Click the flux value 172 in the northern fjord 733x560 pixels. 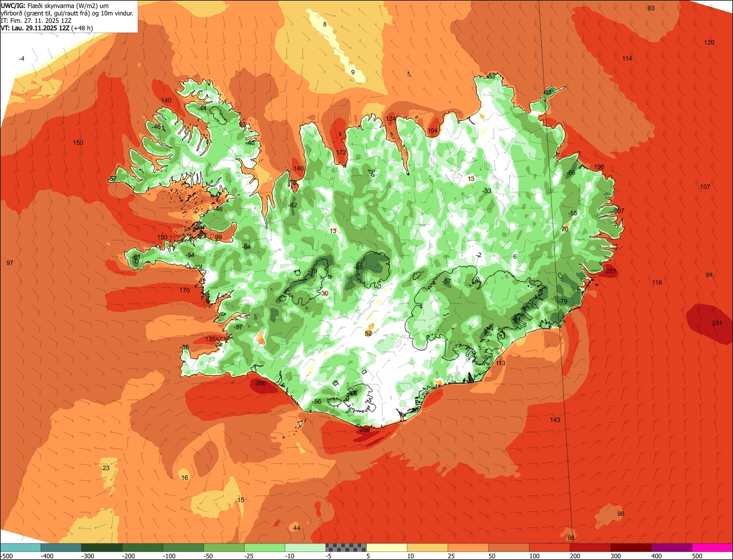(x=341, y=153)
